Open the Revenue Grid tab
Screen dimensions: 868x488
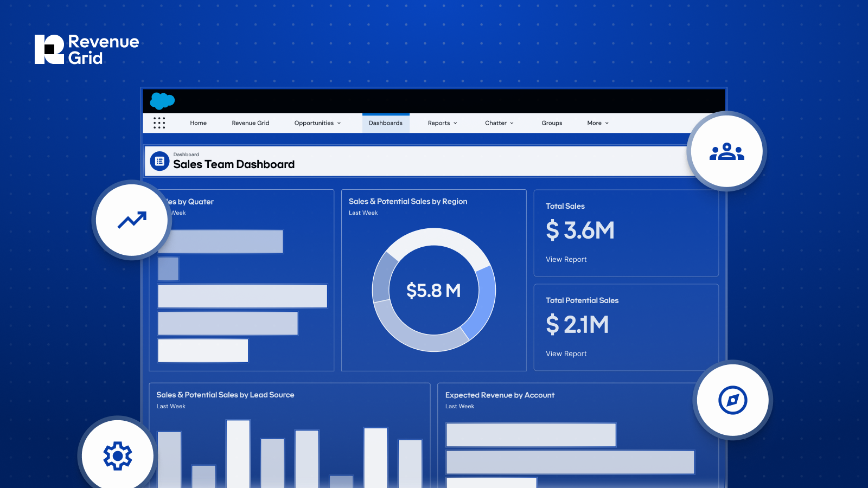click(x=251, y=123)
